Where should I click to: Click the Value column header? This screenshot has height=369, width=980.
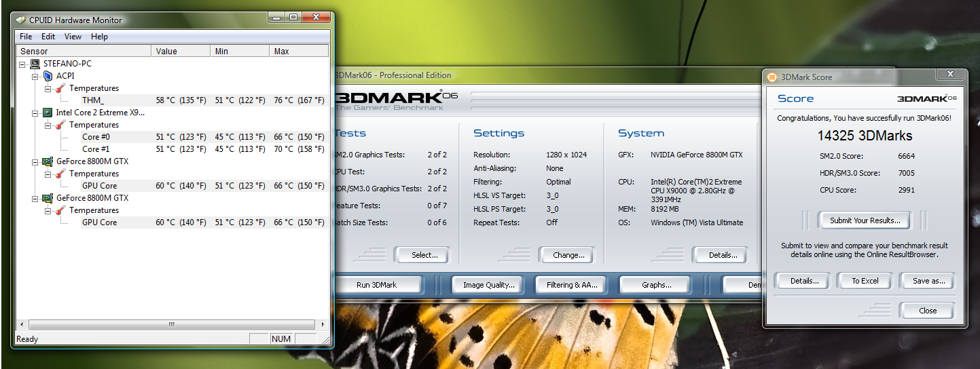tap(181, 51)
